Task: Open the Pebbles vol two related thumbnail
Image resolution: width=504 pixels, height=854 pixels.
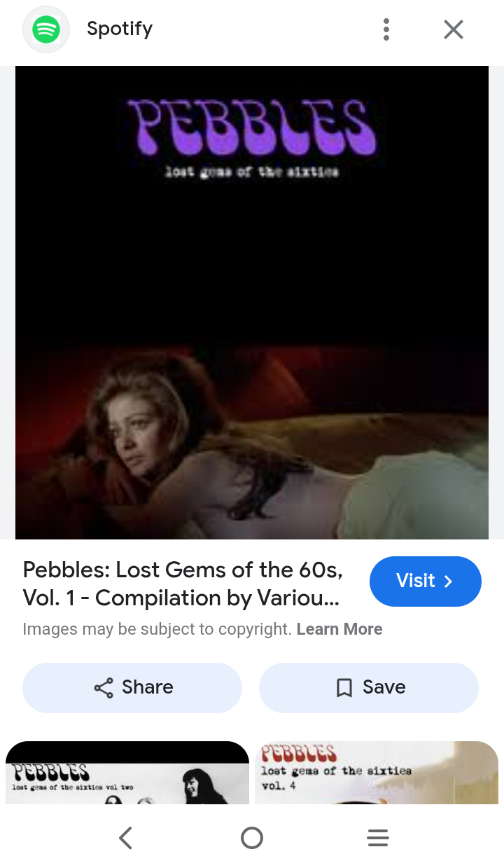Action: tap(127, 772)
